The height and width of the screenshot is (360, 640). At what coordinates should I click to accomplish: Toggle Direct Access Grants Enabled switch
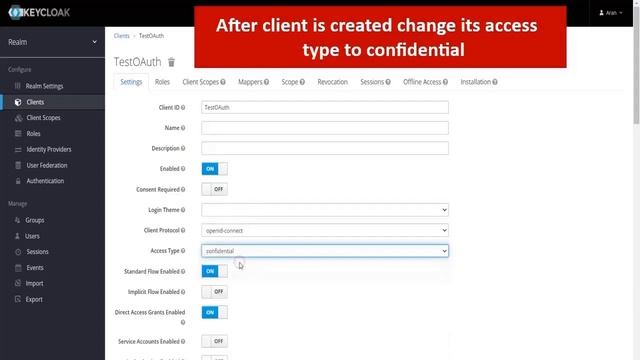215,312
